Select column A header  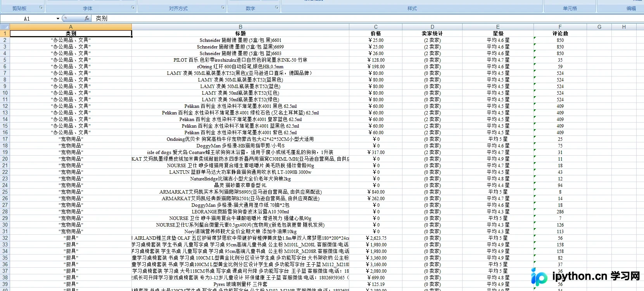(x=71, y=27)
